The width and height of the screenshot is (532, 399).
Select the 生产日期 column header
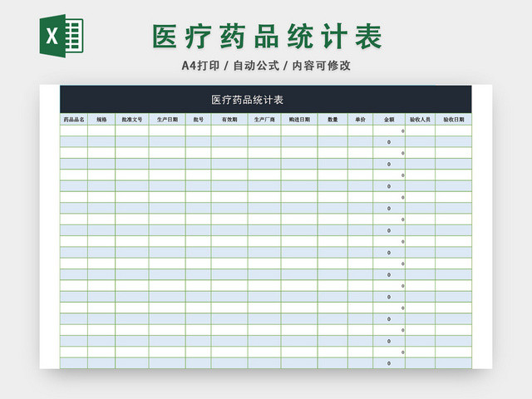(x=167, y=120)
